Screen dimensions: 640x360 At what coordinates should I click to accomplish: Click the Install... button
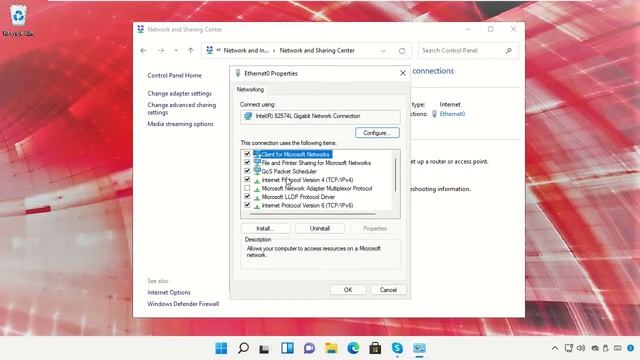[x=265, y=229]
